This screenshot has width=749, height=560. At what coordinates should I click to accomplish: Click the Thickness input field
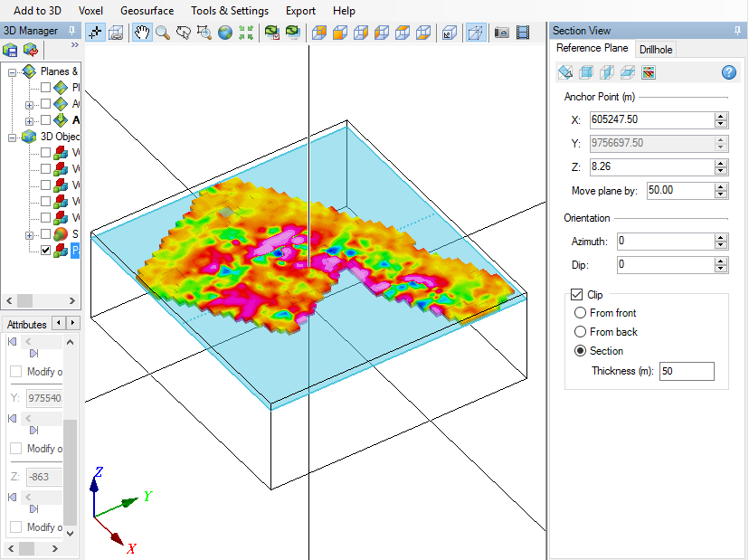687,371
